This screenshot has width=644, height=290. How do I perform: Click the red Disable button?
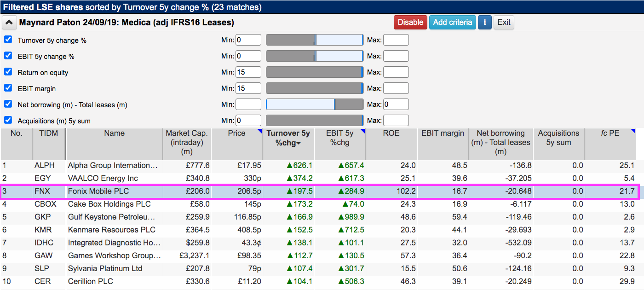point(410,22)
